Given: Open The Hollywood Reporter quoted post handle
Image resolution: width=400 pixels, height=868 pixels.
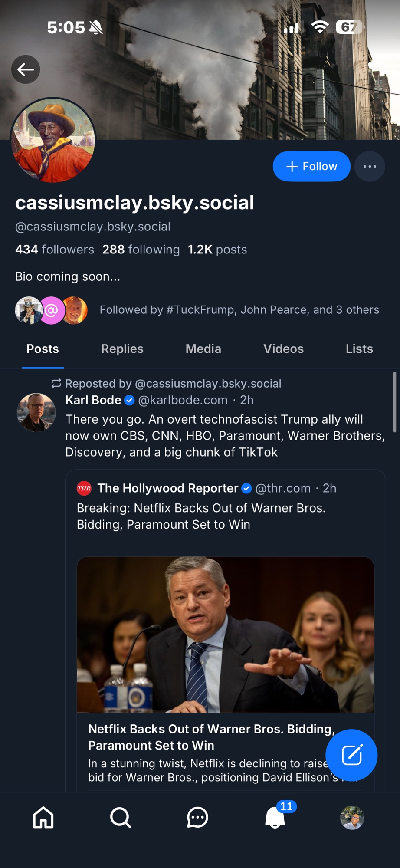Looking at the screenshot, I should point(283,488).
